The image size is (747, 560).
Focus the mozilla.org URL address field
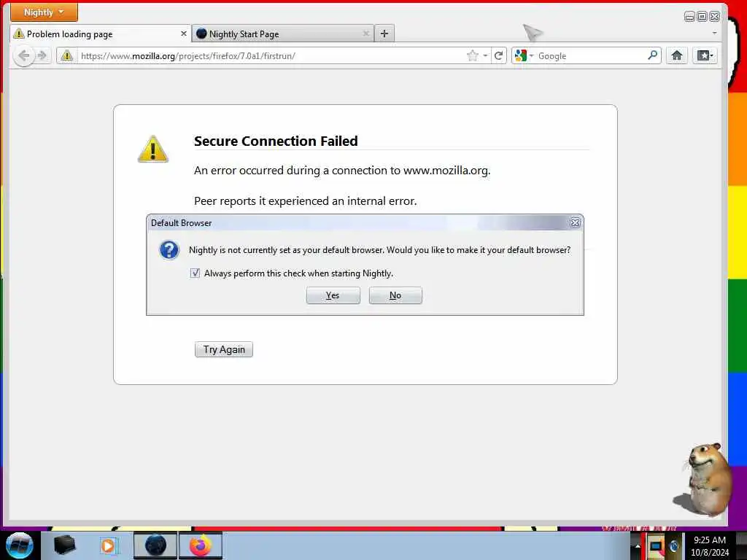coord(271,55)
